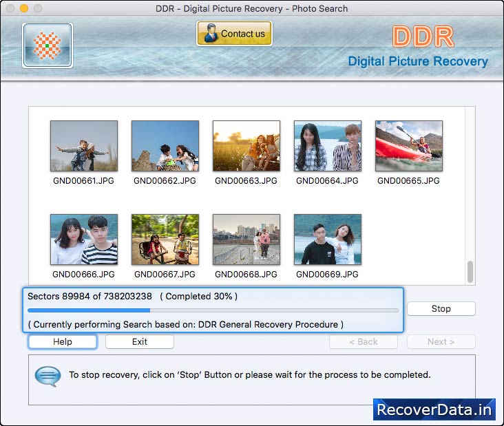Click the scan progress bar
This screenshot has height=426, width=504.
point(213,310)
